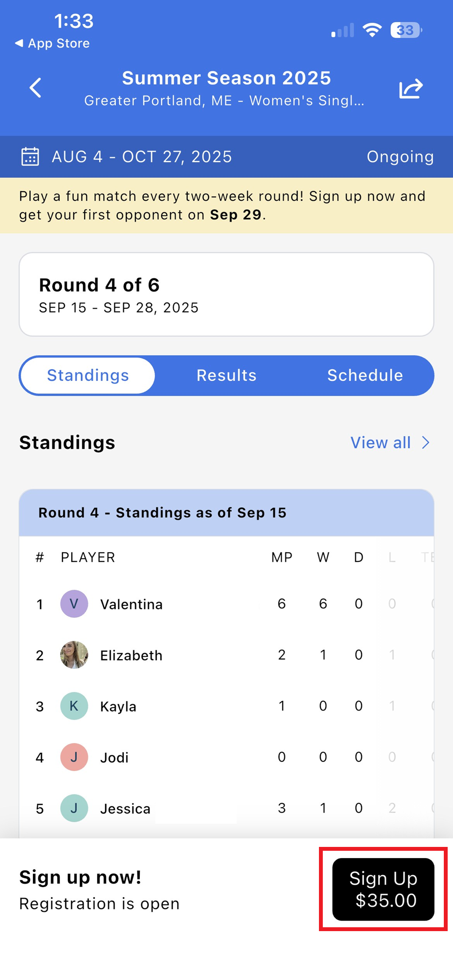Open Elizabeth's profile photo

tap(74, 655)
